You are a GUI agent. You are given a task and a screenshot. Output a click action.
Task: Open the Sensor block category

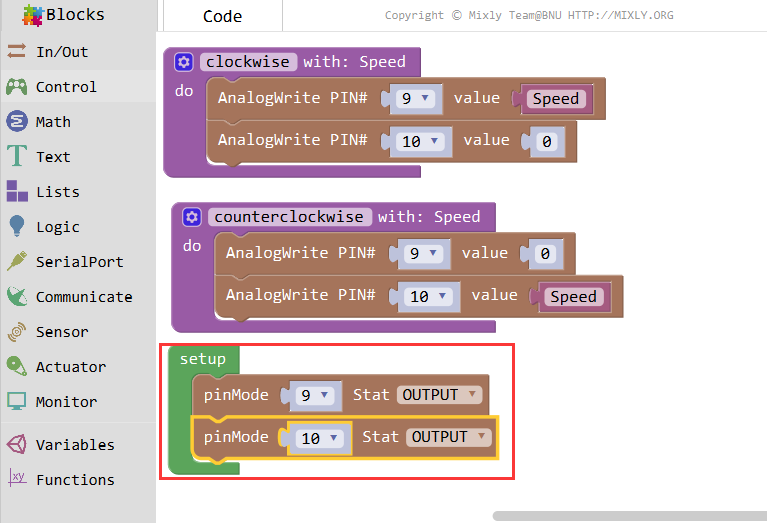point(78,332)
